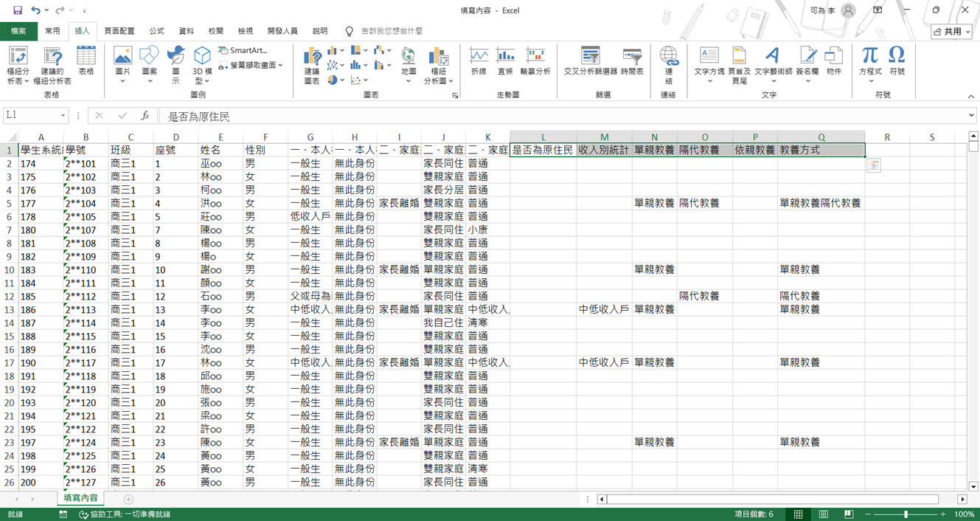Insert Line sparkline (折線)

(479, 62)
